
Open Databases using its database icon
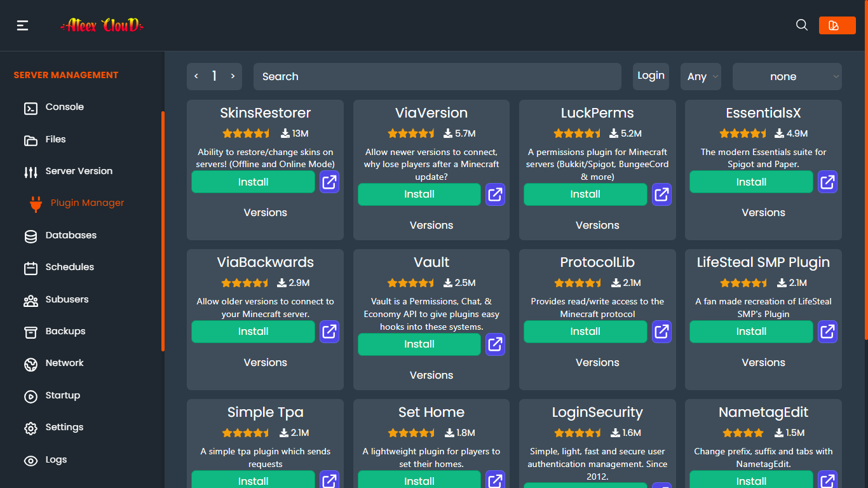tap(31, 235)
